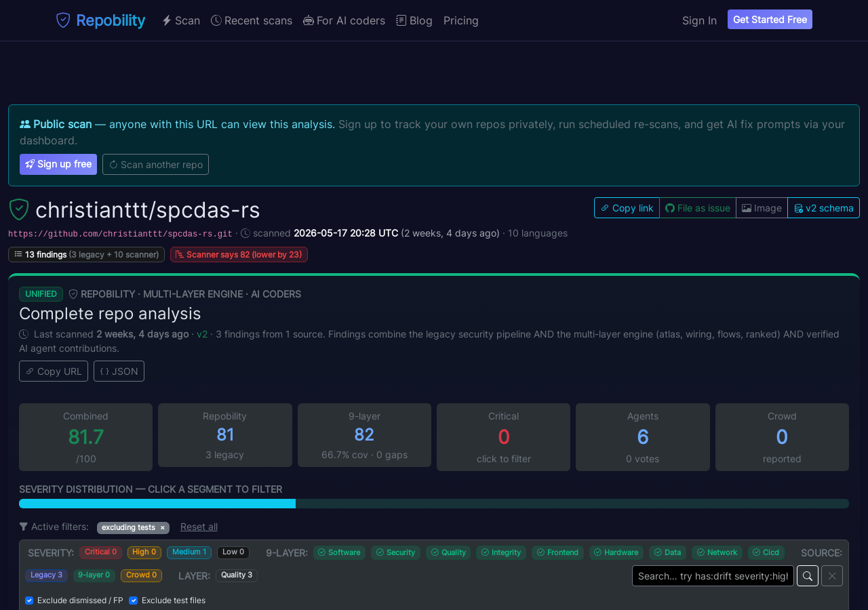The image size is (868, 610).
Task: Open the v2 schema link
Action: [823, 208]
